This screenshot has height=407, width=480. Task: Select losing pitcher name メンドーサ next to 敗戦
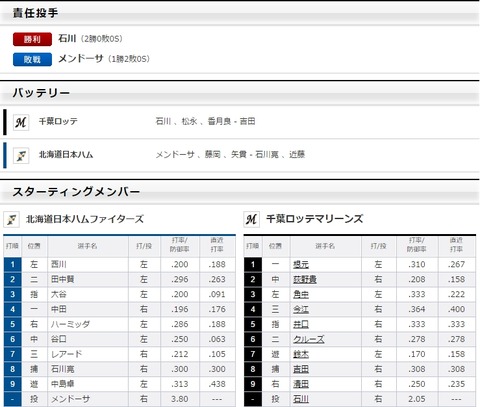[x=81, y=59]
